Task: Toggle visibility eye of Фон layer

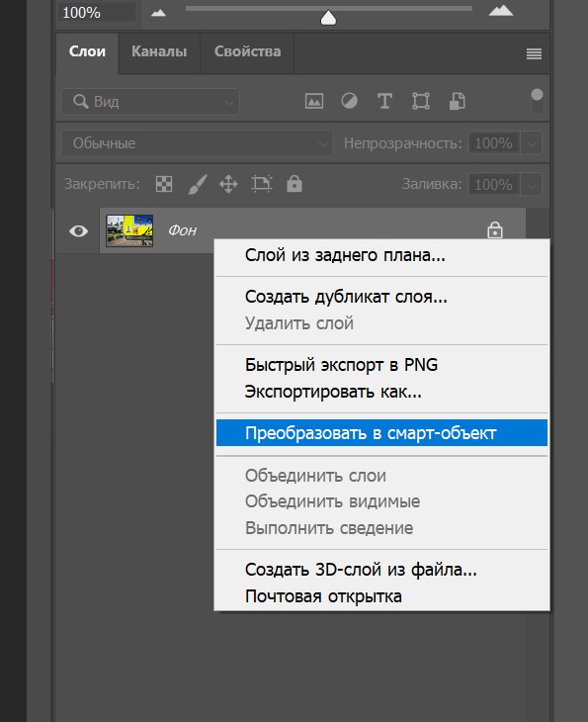Action: [x=78, y=230]
